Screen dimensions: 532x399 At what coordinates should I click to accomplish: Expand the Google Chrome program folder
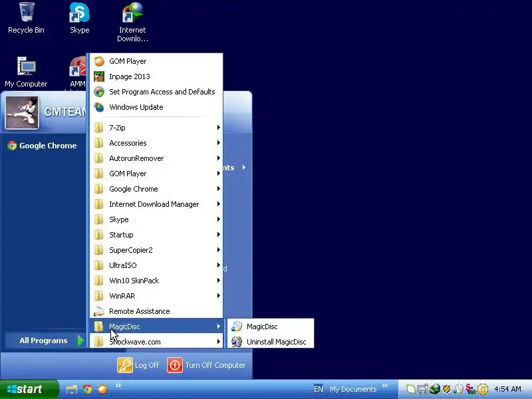pyautogui.click(x=156, y=189)
